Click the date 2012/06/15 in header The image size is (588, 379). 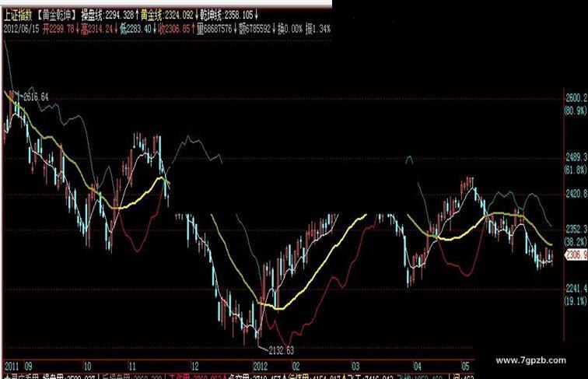click(21, 30)
